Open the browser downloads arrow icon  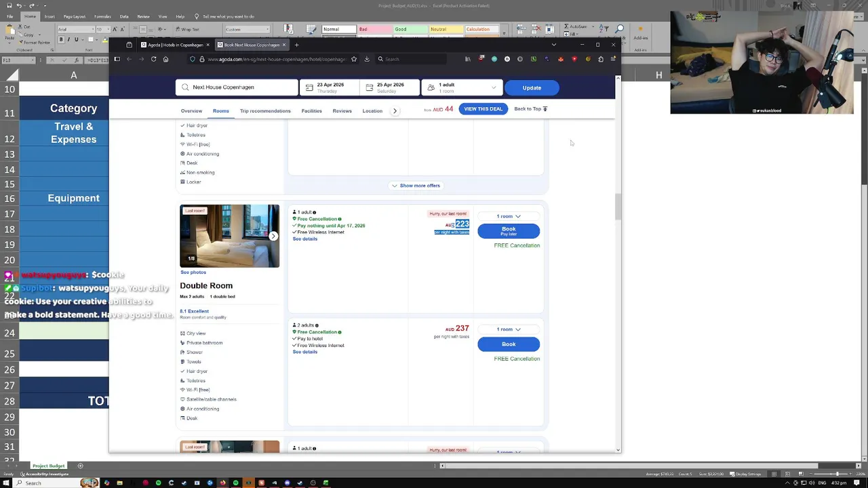(367, 59)
